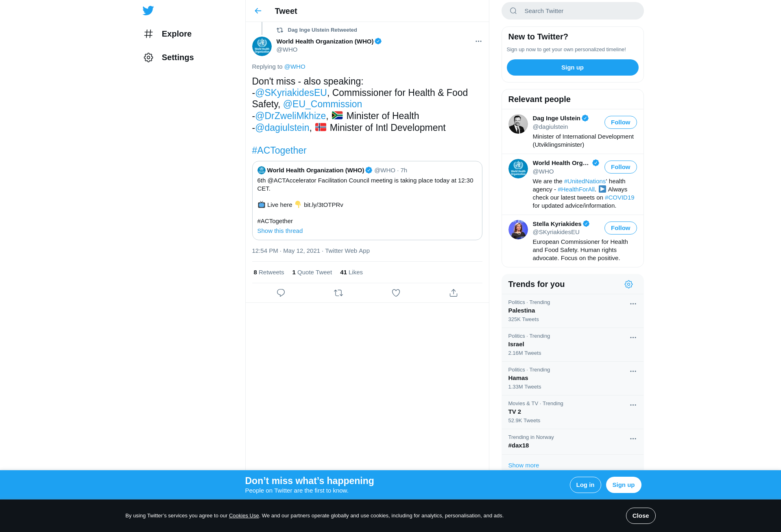
Task: Click the retweet icon under the tweet
Action: tap(338, 293)
